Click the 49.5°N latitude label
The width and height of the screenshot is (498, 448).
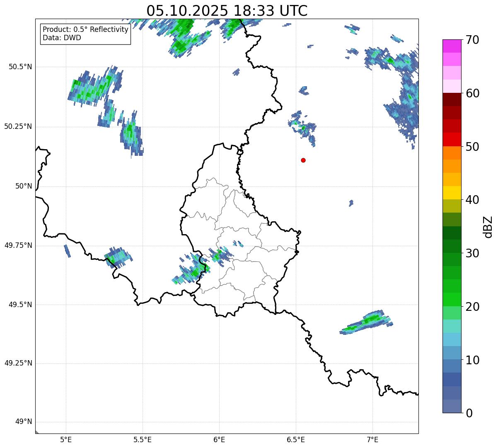(20, 305)
